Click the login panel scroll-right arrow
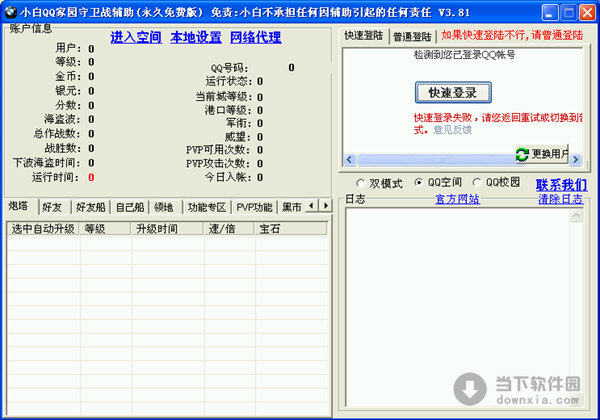The height and width of the screenshot is (420, 600). [576, 159]
